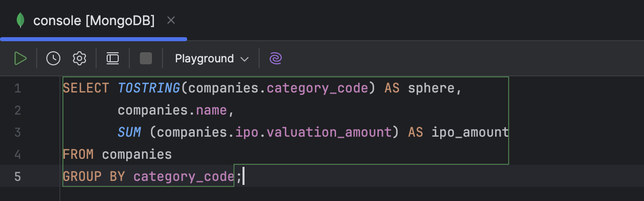Close the console [MongoDB] tab

[x=171, y=21]
